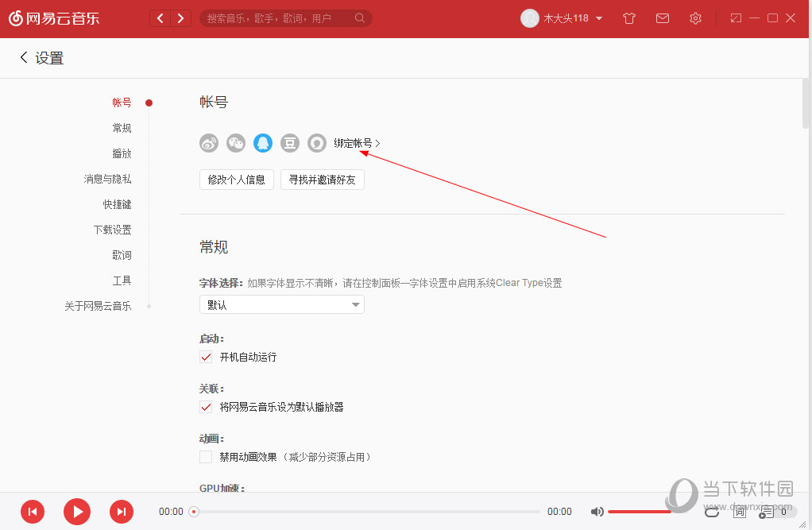
Task: Enable 开机自动运行 checkbox
Action: click(x=206, y=357)
